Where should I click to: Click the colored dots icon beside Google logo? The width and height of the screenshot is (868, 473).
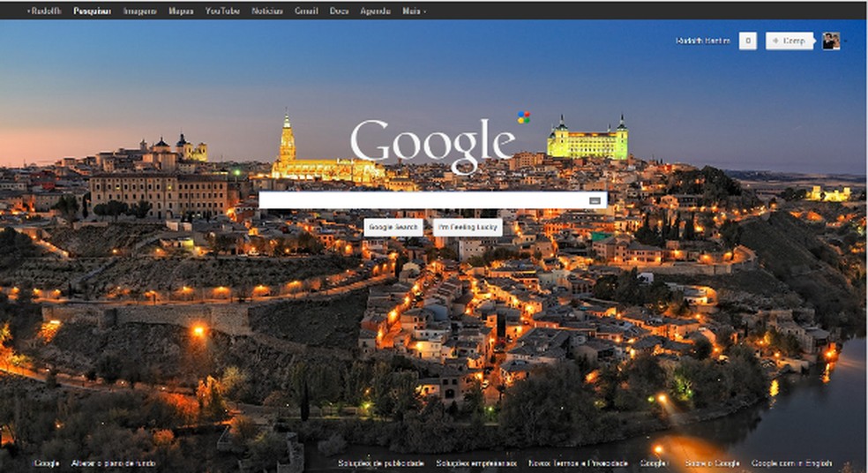(524, 116)
